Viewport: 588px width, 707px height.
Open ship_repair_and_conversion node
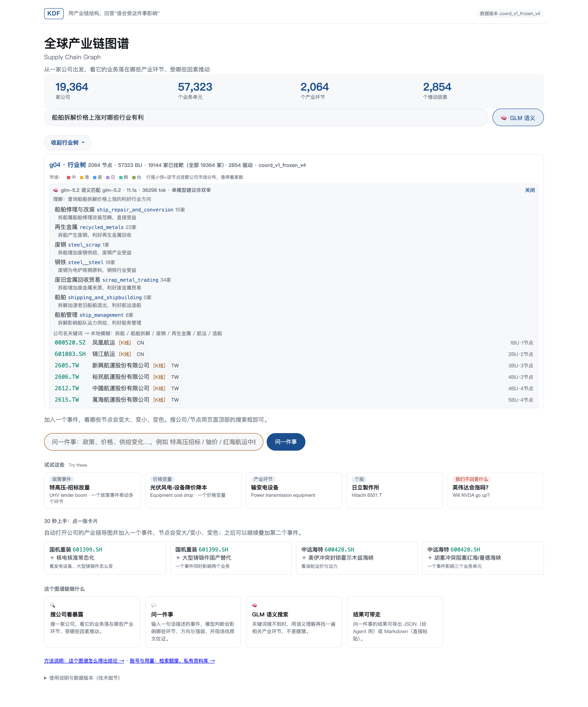point(135,210)
